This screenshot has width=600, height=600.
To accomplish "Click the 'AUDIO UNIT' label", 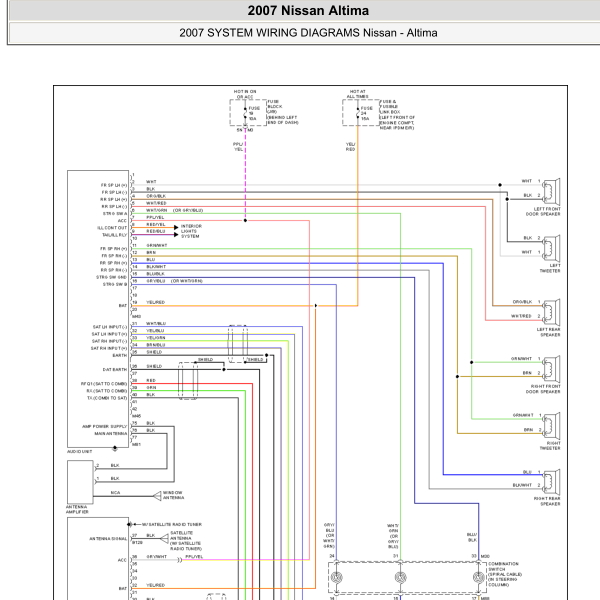I will click(80, 452).
